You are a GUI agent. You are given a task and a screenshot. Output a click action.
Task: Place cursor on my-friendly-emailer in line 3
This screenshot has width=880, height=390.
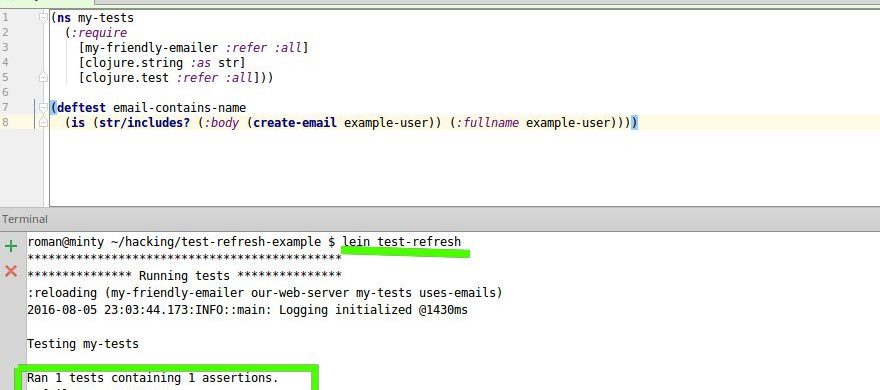(x=152, y=48)
